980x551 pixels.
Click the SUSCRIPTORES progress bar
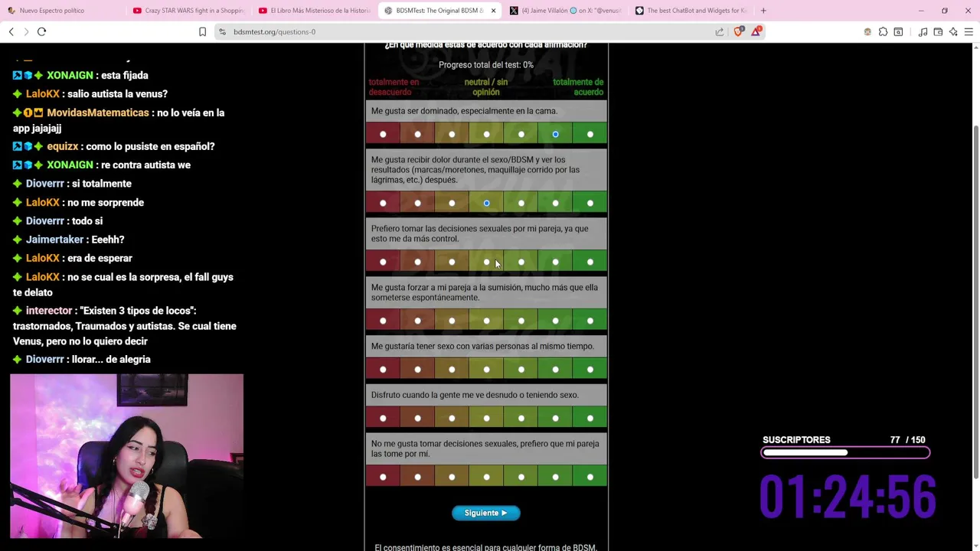845,453
